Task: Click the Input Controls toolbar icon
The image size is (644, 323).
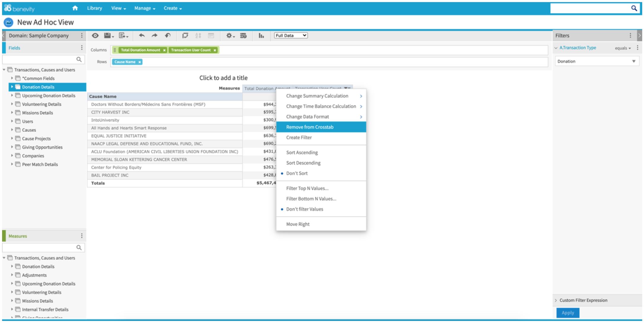Action: 211,35
